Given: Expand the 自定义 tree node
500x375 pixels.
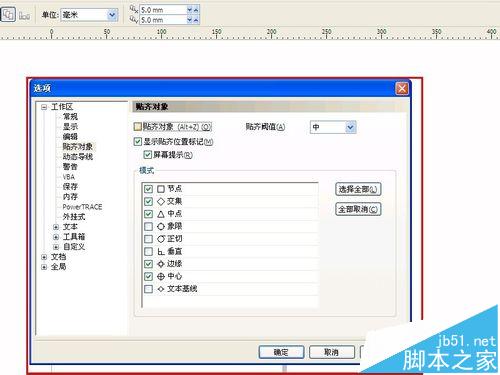Looking at the screenshot, I should click(x=56, y=247).
